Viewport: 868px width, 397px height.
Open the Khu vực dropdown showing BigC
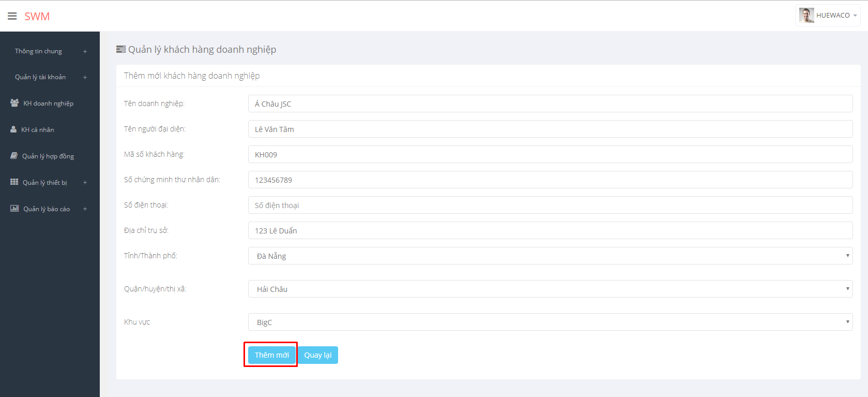click(x=550, y=322)
